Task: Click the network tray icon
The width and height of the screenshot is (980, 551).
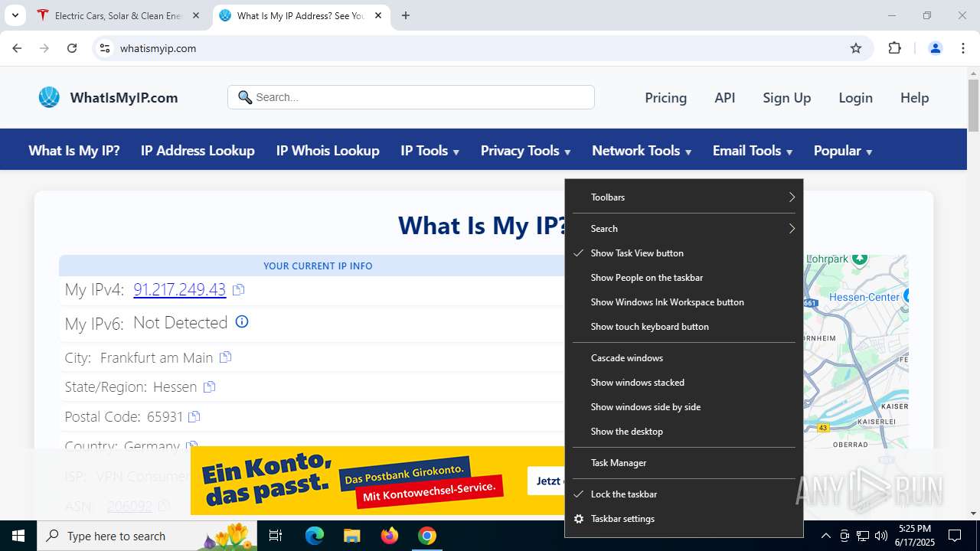Action: [863, 536]
